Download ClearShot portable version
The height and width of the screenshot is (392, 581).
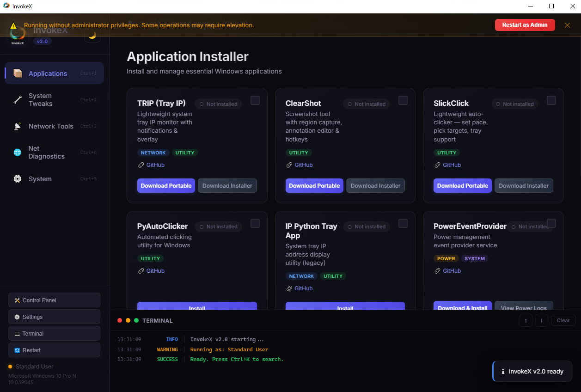coord(314,186)
